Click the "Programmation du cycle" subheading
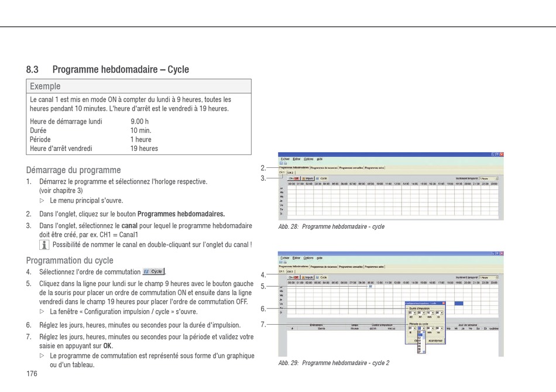 click(70, 260)
